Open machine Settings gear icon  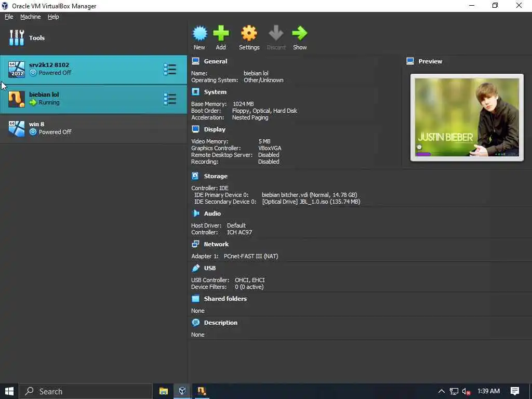point(249,34)
